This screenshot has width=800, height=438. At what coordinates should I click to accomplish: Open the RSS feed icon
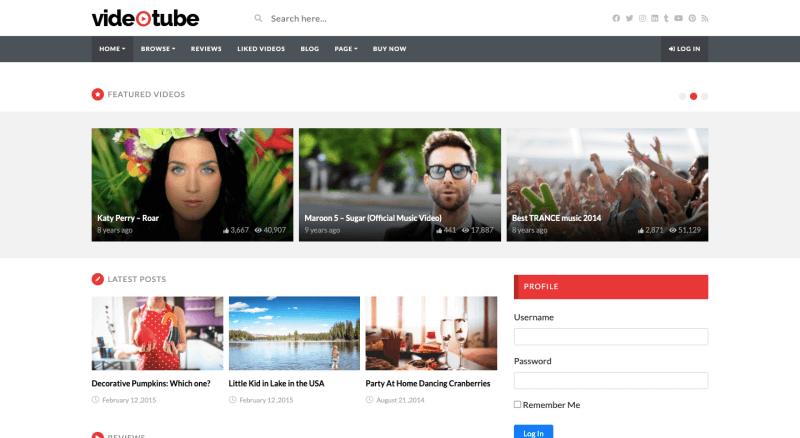705,18
